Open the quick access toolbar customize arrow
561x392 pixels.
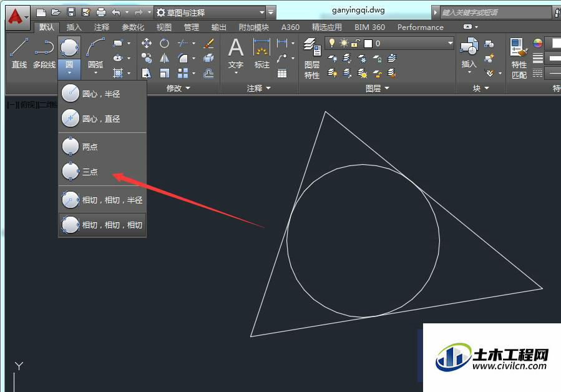click(x=271, y=12)
